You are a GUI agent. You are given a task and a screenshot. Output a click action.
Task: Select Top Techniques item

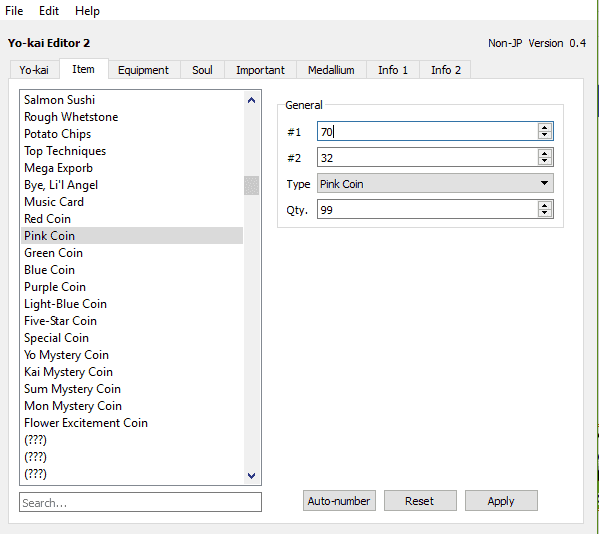(x=132, y=151)
